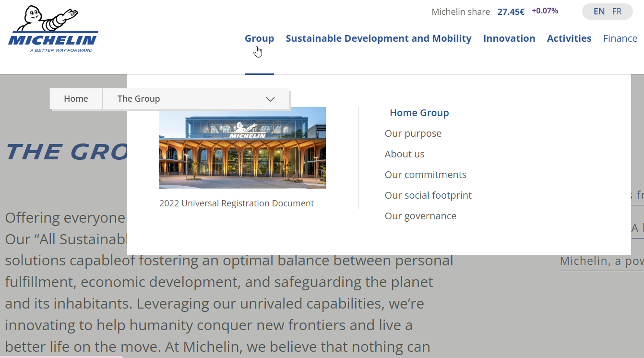Open Our governance page

tap(420, 216)
